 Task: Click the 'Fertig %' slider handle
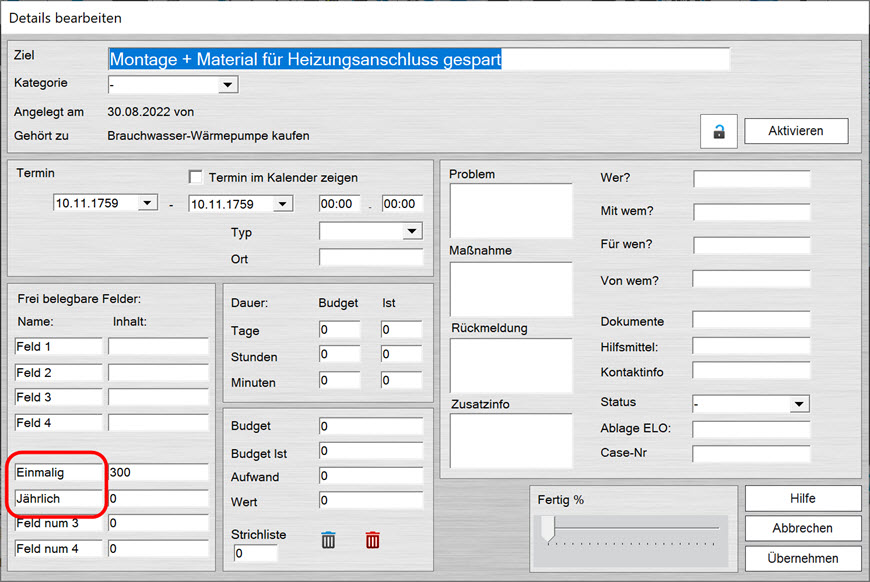[547, 528]
